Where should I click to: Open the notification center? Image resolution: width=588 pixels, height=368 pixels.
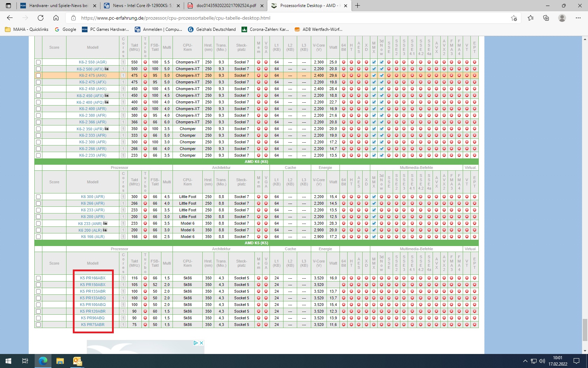(576, 361)
